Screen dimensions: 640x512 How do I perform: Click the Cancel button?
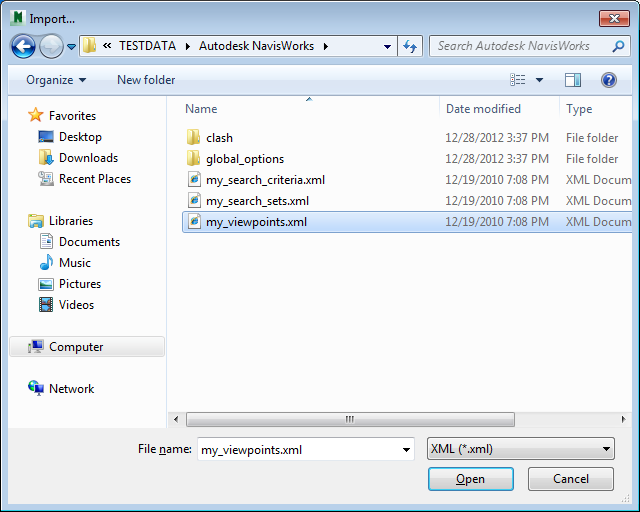tap(571, 479)
